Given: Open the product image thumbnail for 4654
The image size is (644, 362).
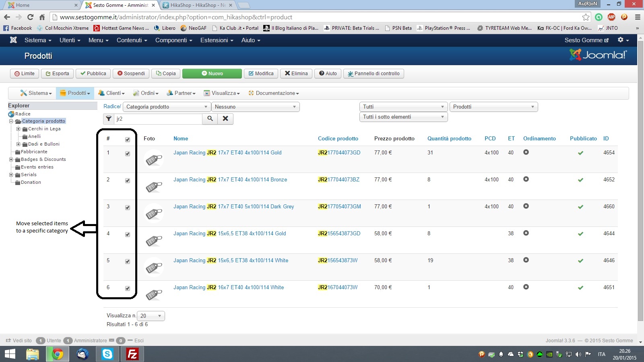Looking at the screenshot, I should [x=154, y=159].
